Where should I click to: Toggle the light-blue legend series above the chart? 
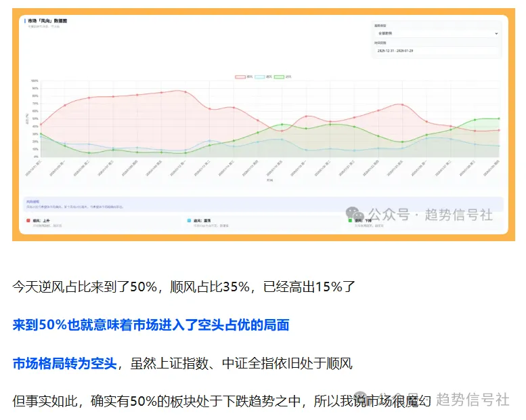263,77
